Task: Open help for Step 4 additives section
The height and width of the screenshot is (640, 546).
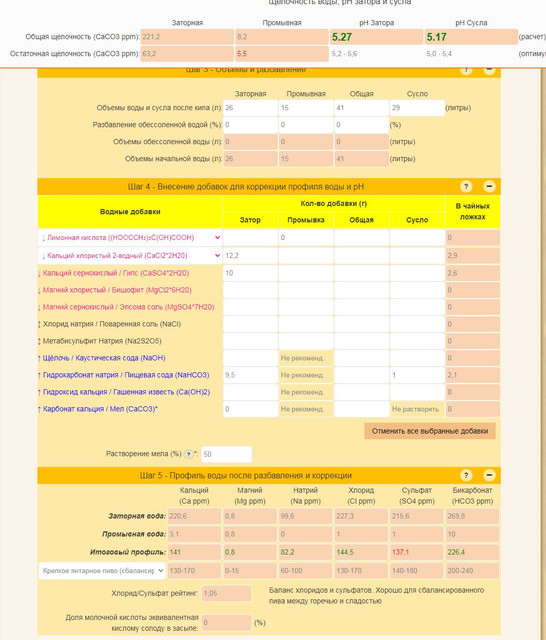Action: pyautogui.click(x=466, y=187)
